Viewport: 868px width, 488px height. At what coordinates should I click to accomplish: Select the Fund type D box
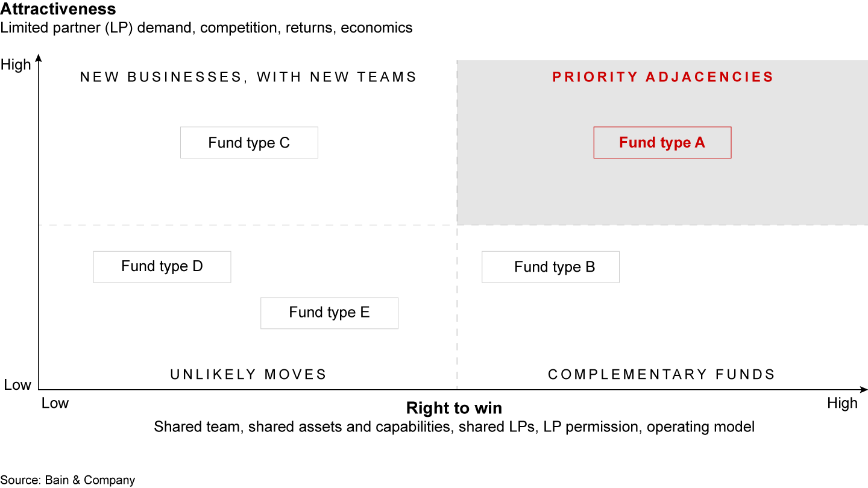point(162,267)
